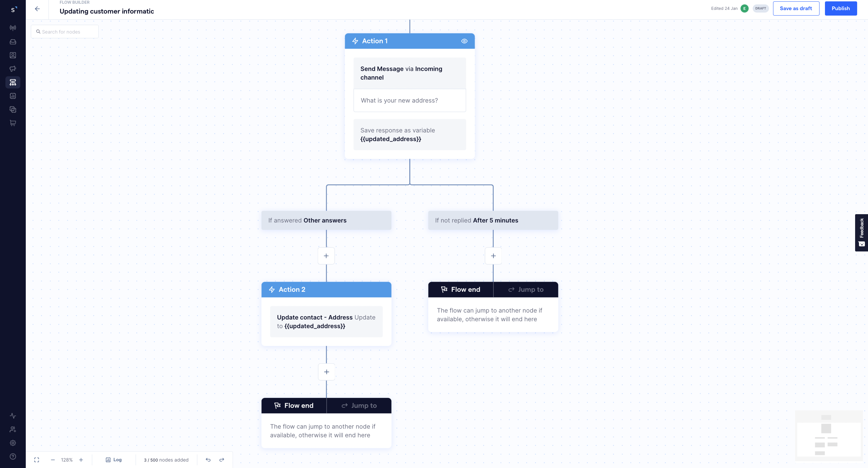Click the plus node expander right branch
The image size is (868, 468).
[493, 256]
